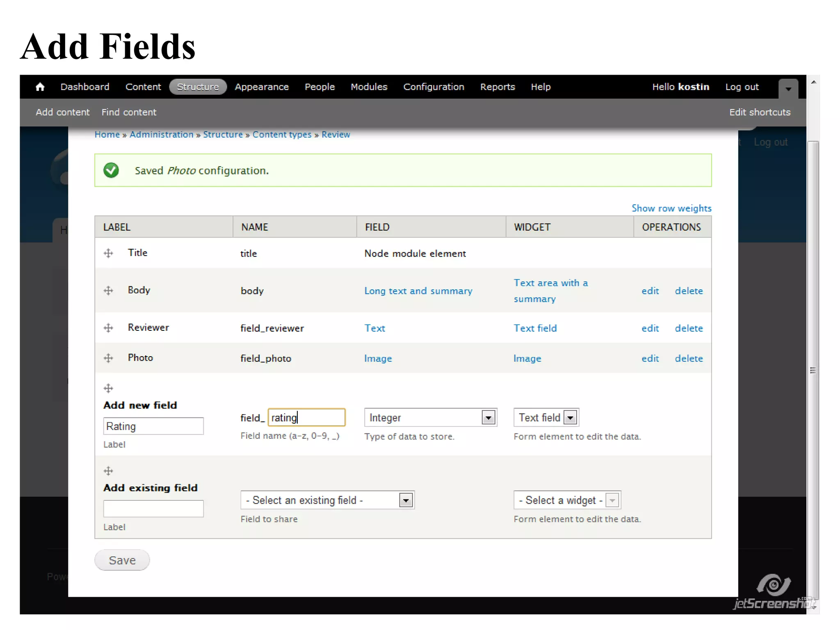
Task: Open the Select an existing field dropdown
Action: point(327,500)
